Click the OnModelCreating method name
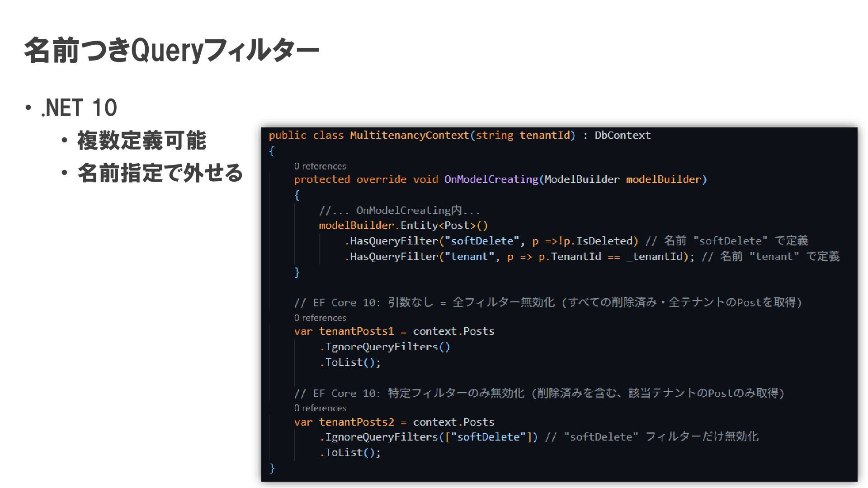 tap(491, 179)
